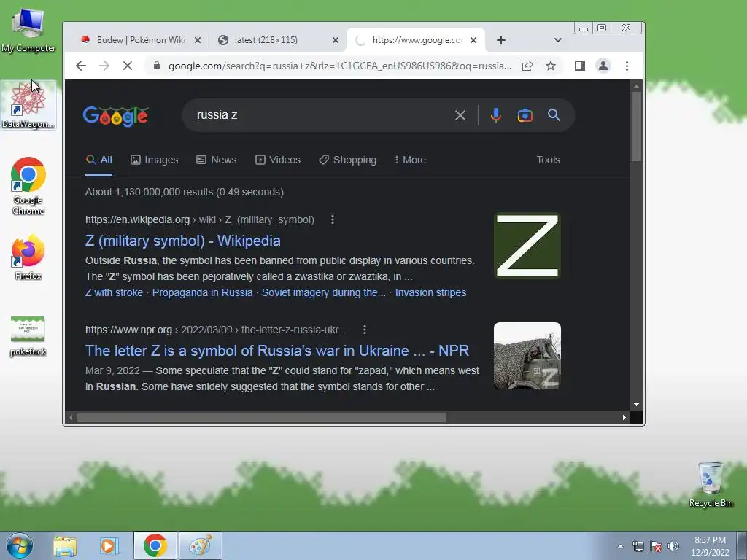The height and width of the screenshot is (560, 747).
Task: Open the volume speaker tray icon
Action: (x=673, y=546)
